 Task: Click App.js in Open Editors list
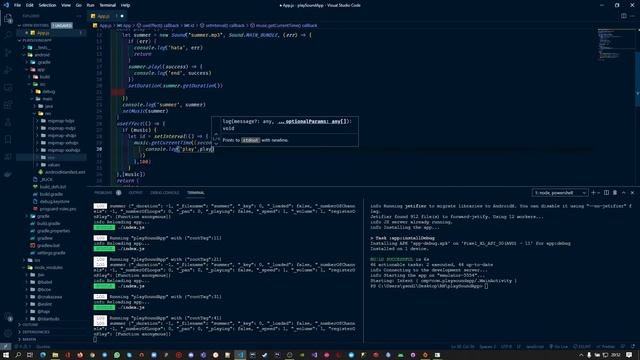click(43, 33)
